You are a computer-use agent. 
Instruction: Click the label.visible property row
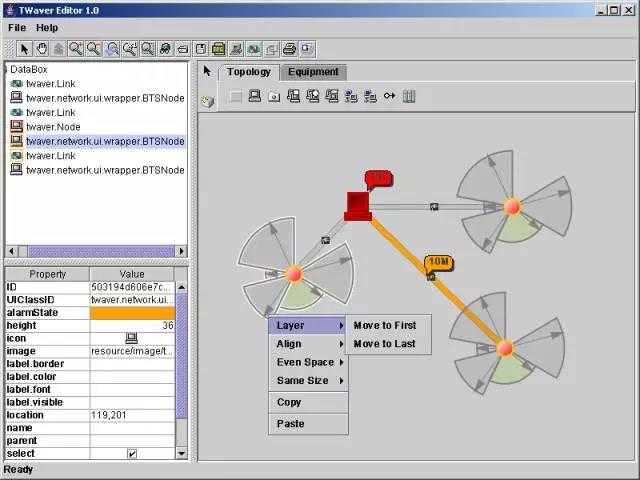click(x=90, y=402)
